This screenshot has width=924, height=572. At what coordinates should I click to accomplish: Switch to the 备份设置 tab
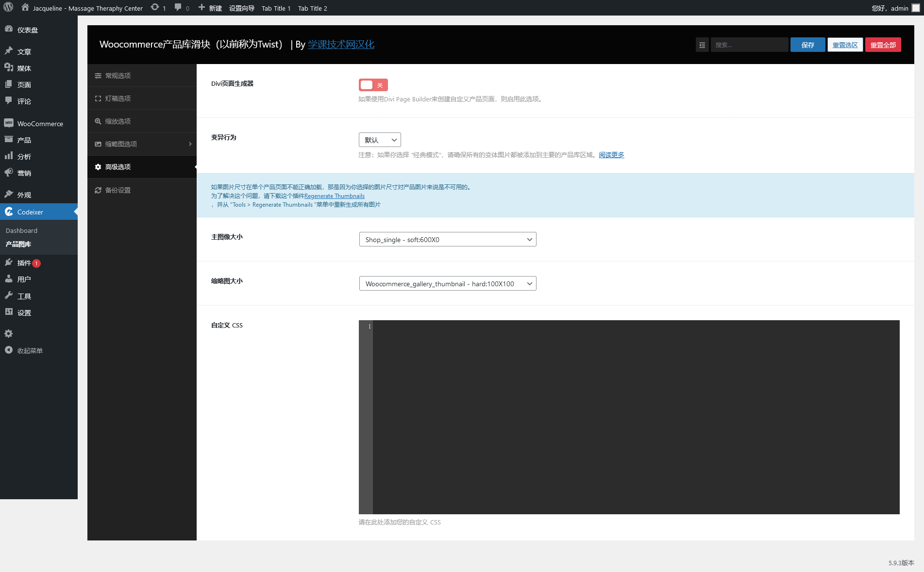[x=118, y=190]
